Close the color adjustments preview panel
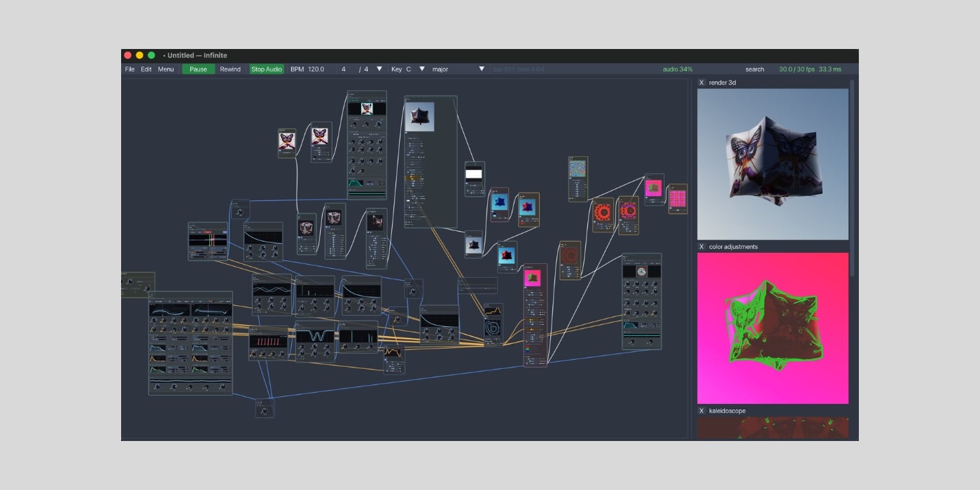 coord(701,246)
